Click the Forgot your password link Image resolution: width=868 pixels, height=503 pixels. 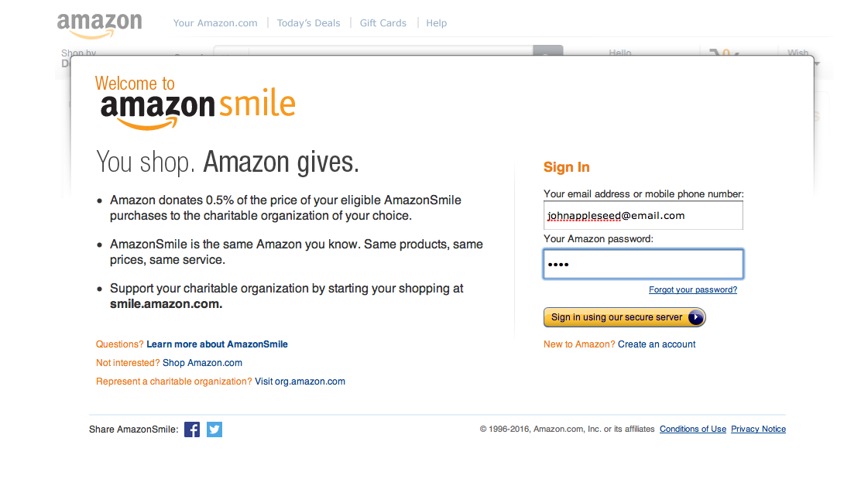[693, 289]
